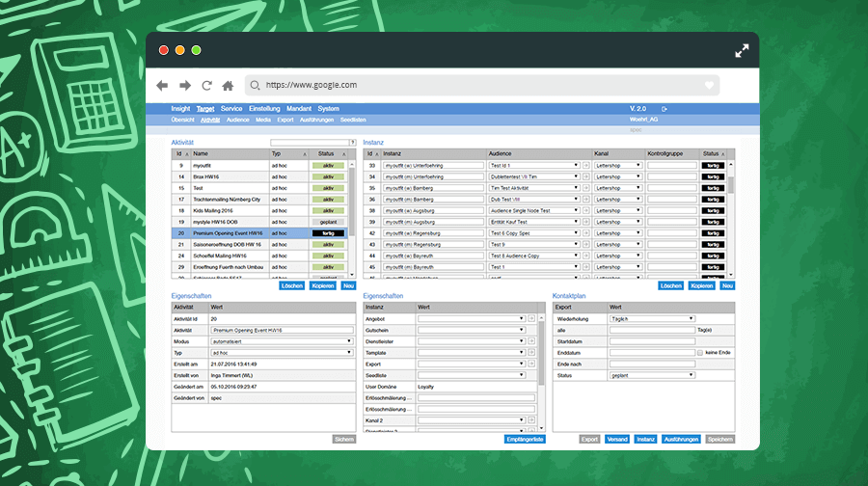Open the browser home icon
Viewport: 868px width, 486px height.
tap(228, 85)
